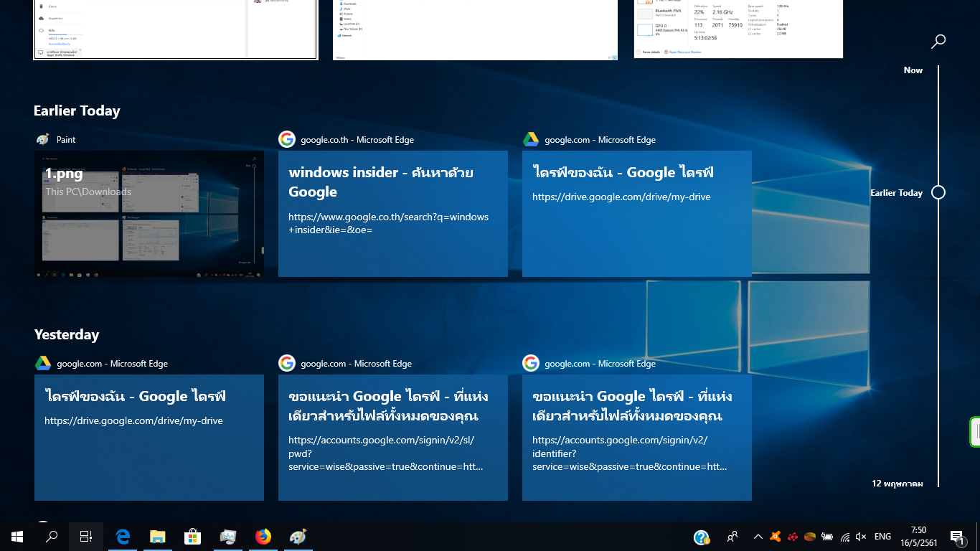
Task: Switch to Paint in the taskbar
Action: 298,536
